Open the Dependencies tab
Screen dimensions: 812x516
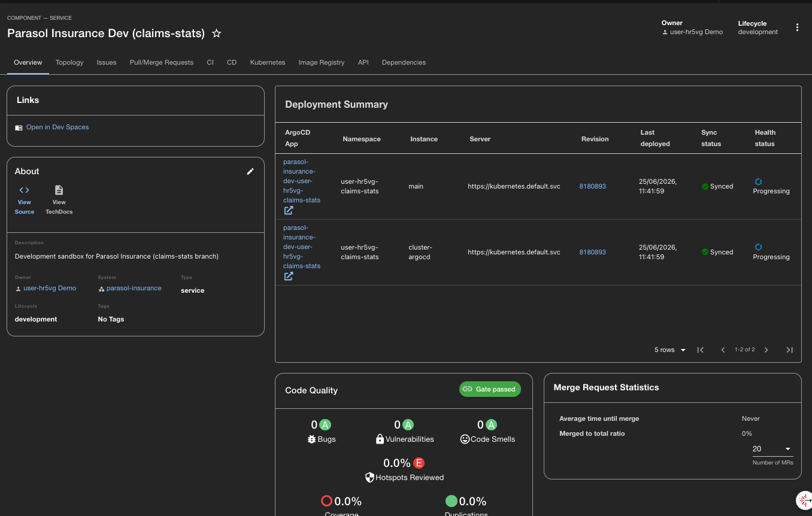(404, 62)
